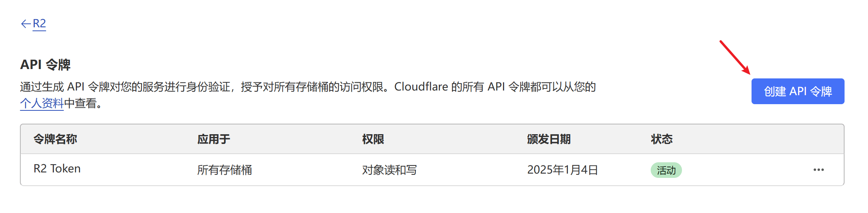868x213 pixels.
Task: Select the R2 Token name cell
Action: [57, 169]
